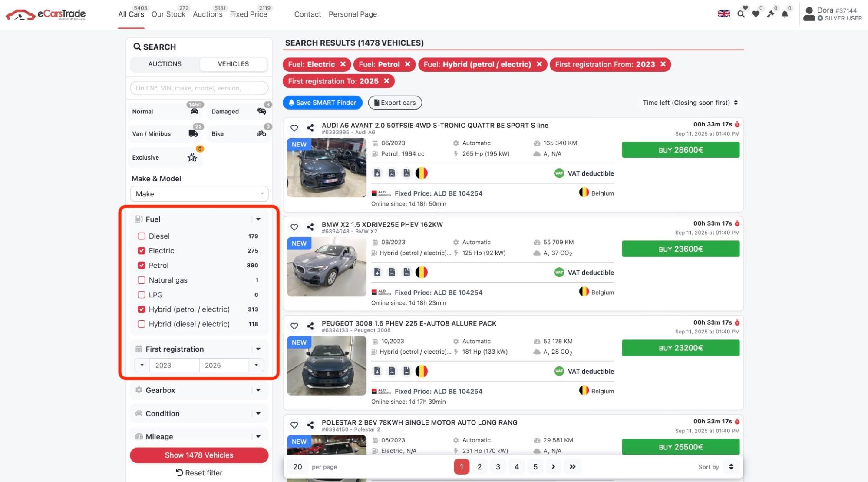This screenshot has width=868, height=482.
Task: Select the Exclusive star filter
Action: click(165, 157)
